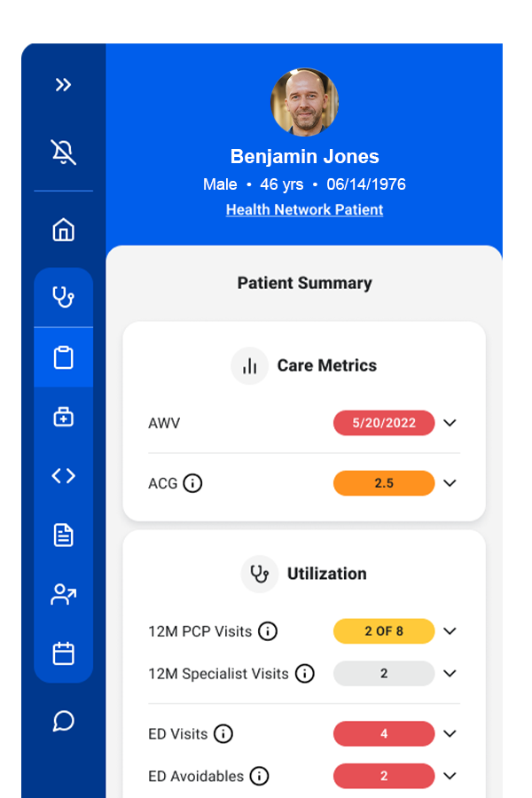Expand the ED Visits row chevron
The image size is (532, 798).
[x=450, y=733]
